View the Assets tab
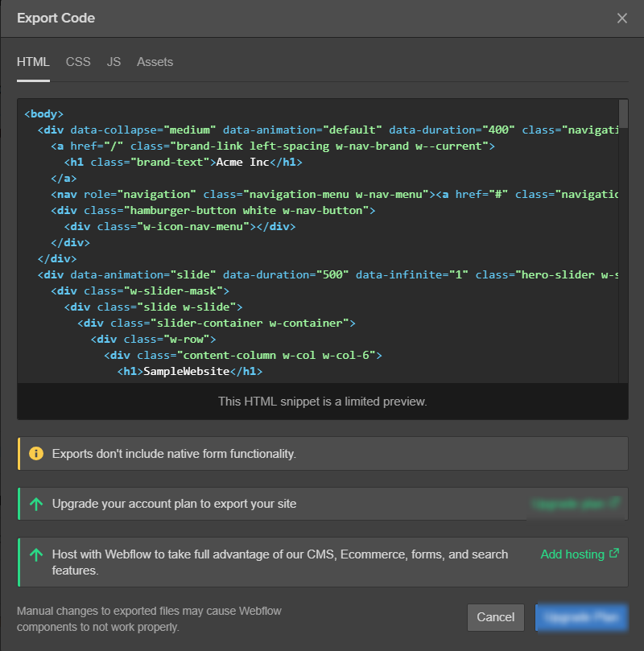This screenshot has width=644, height=651. pyautogui.click(x=155, y=62)
